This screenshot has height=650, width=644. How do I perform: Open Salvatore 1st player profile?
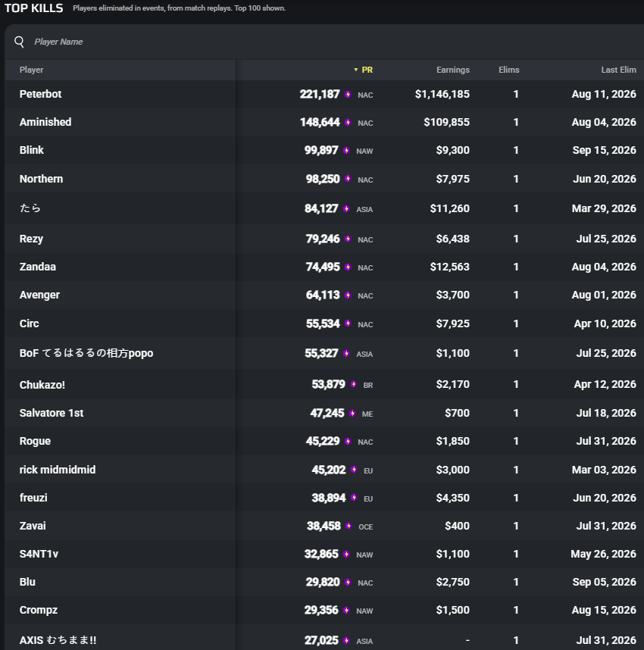(52, 413)
